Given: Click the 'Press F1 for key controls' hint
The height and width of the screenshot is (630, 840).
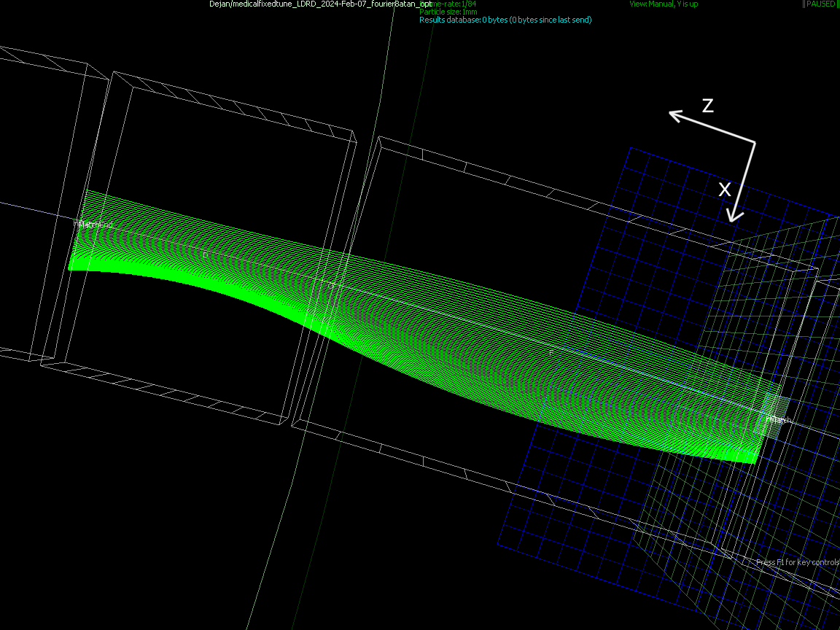Looking at the screenshot, I should pos(797,562).
